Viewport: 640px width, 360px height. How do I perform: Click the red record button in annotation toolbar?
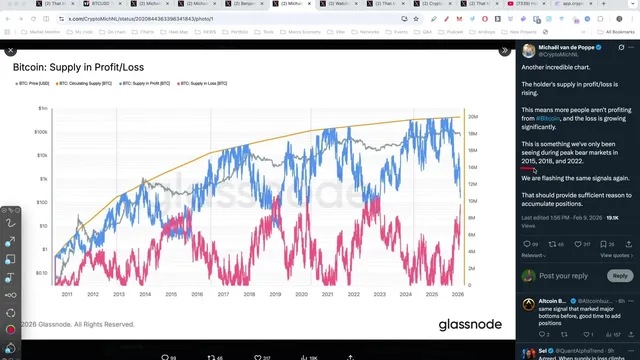(x=11, y=329)
